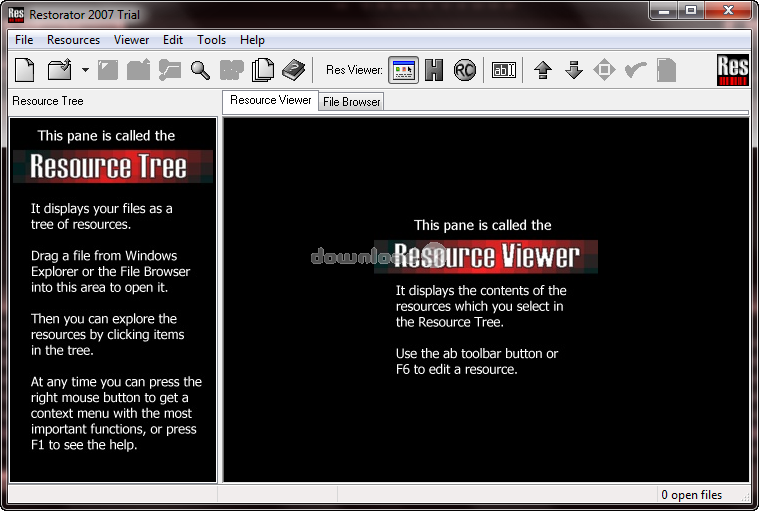Expand the Open file dropdown arrow

pyautogui.click(x=85, y=70)
